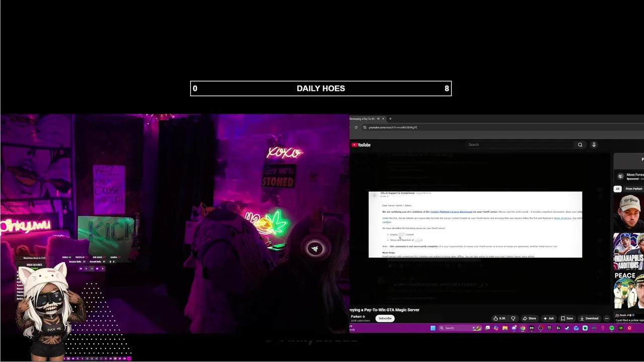This screenshot has width=644, height=362.
Task: Open more actions three-dot menu
Action: [607, 318]
